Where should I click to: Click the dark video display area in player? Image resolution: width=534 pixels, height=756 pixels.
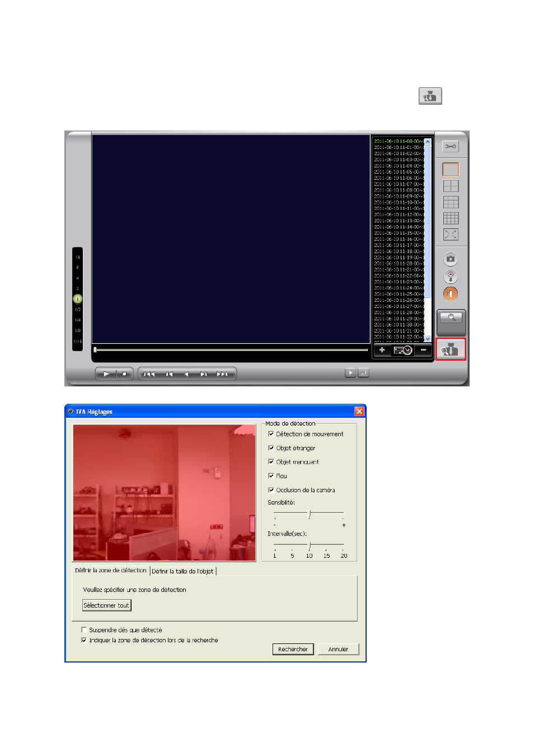(x=231, y=239)
